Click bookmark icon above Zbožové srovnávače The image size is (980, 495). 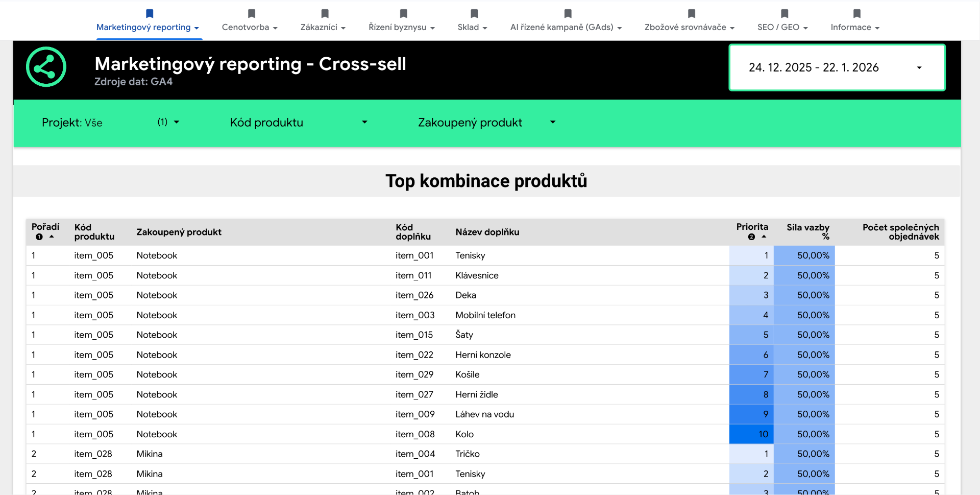coord(691,14)
